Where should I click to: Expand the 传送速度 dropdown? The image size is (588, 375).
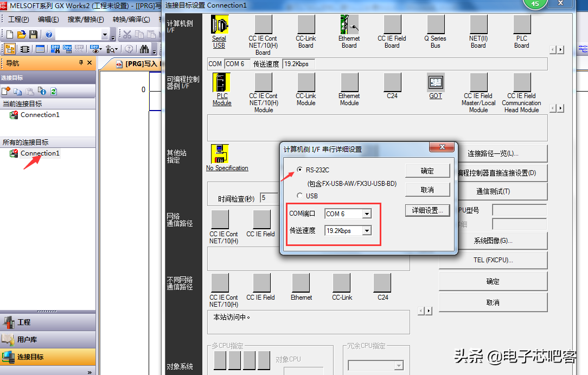(367, 231)
